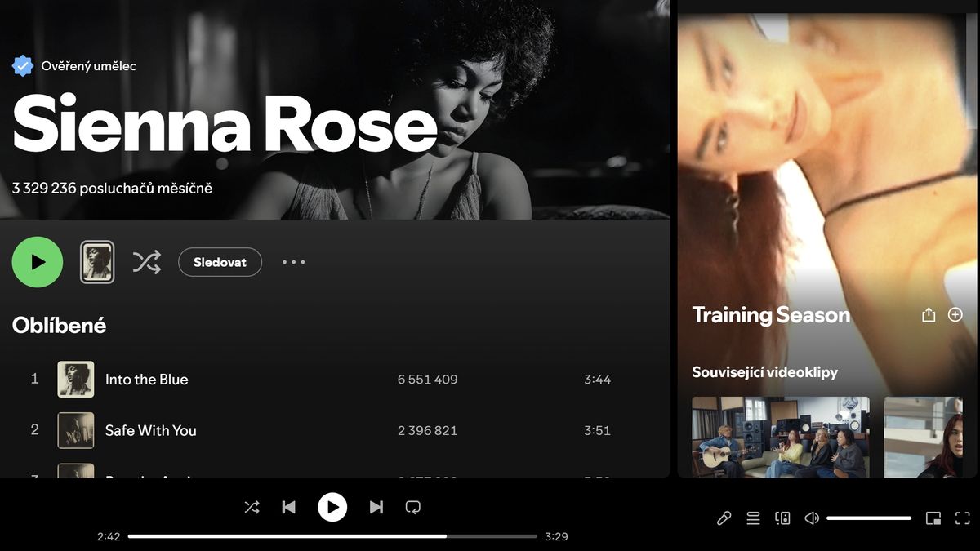Open the connect to device icon
Viewport: 980px width, 551px height.
pos(782,518)
